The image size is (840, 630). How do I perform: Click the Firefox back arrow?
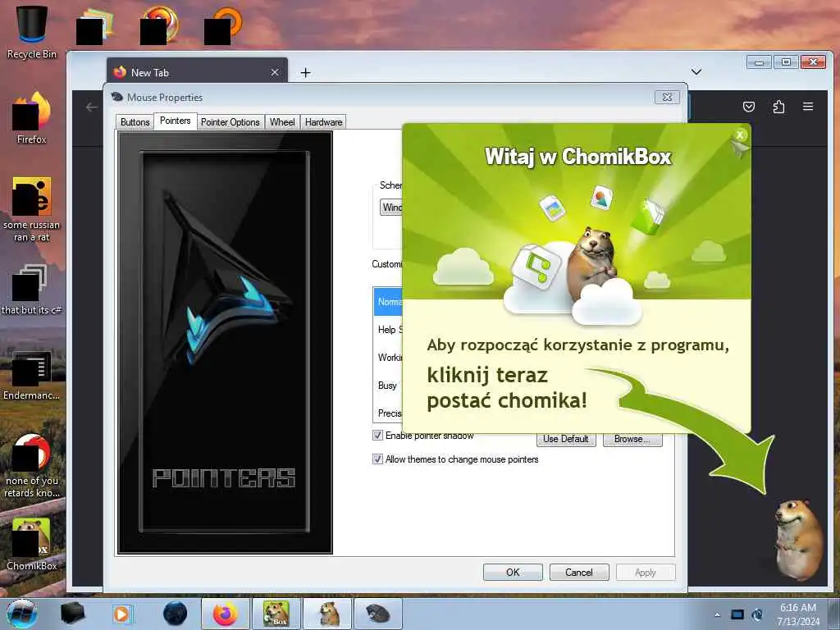(92, 107)
